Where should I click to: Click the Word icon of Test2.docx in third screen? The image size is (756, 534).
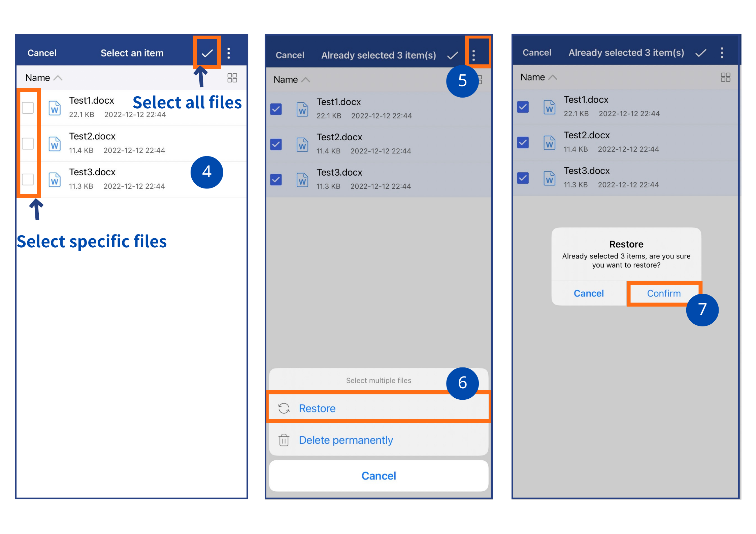(549, 143)
